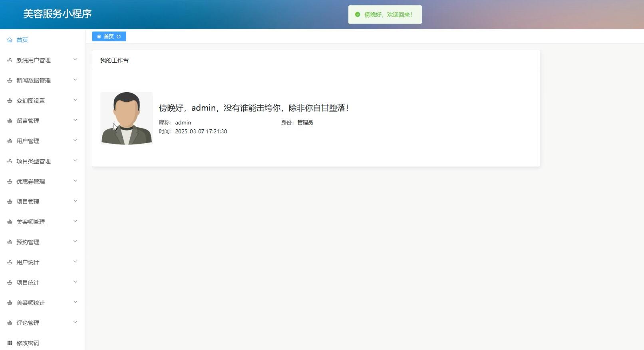Open the 评论管理 menu label

(x=28, y=323)
